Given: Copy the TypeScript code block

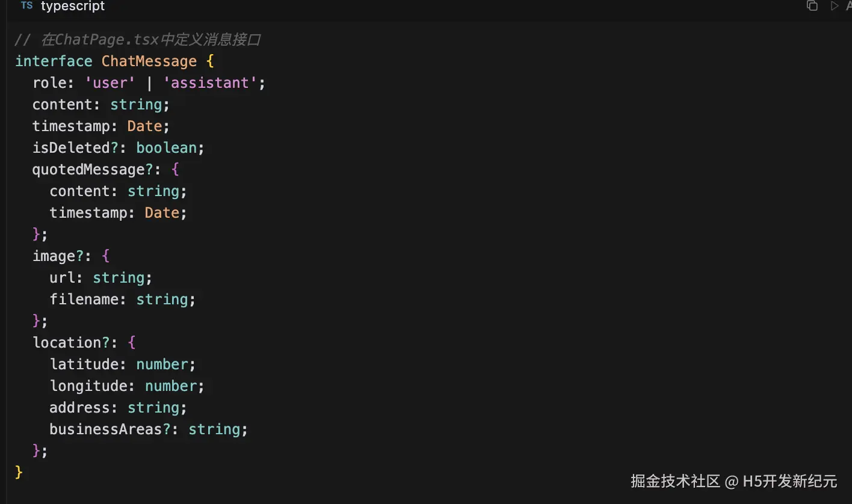Looking at the screenshot, I should (812, 6).
